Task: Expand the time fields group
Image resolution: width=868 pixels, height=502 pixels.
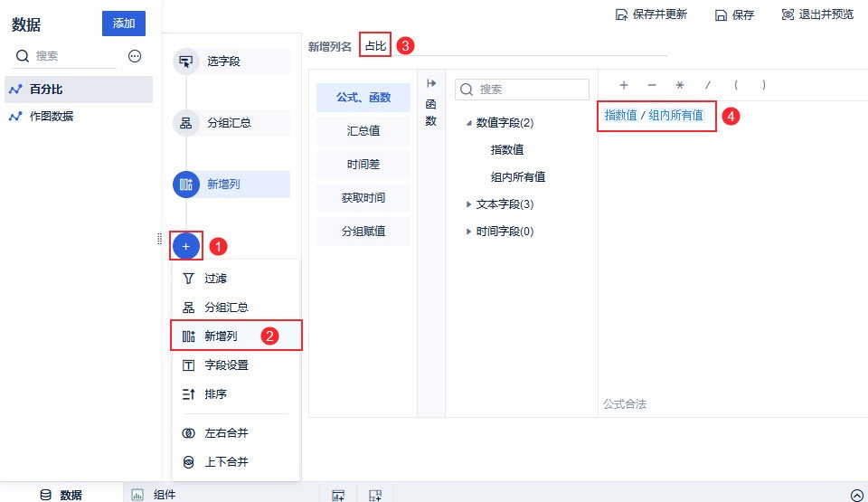Action: coord(468,232)
